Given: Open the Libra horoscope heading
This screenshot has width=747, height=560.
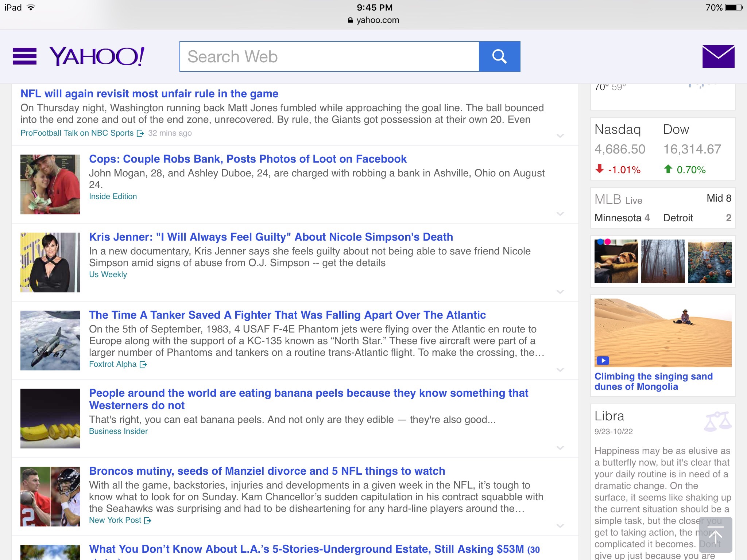Looking at the screenshot, I should coord(609,416).
